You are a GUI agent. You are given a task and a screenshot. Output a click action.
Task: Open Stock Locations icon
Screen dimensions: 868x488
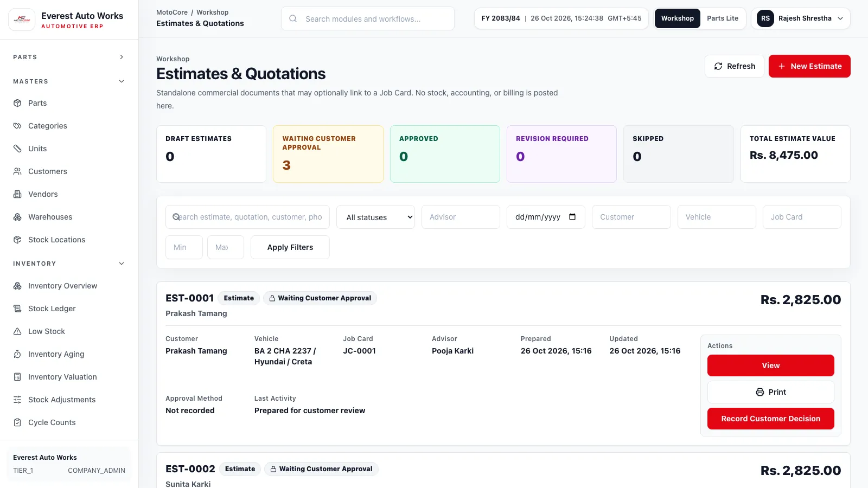[x=17, y=240]
